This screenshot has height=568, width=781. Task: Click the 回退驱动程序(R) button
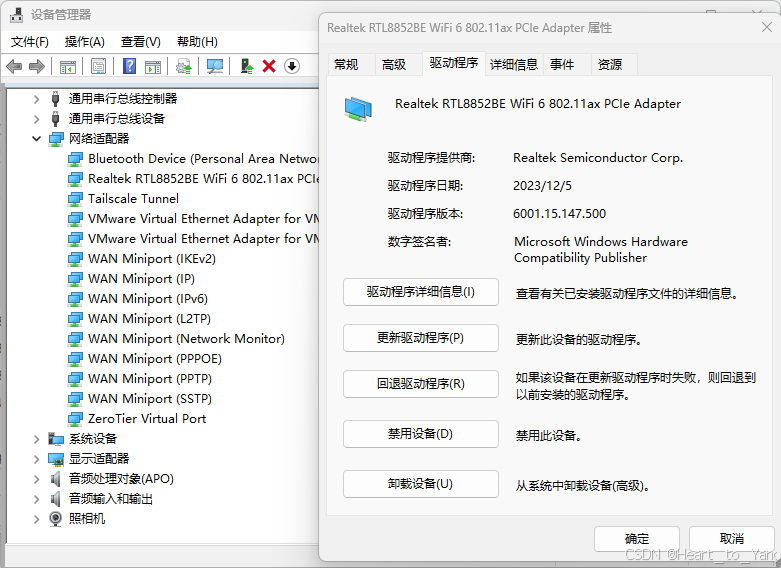click(421, 384)
